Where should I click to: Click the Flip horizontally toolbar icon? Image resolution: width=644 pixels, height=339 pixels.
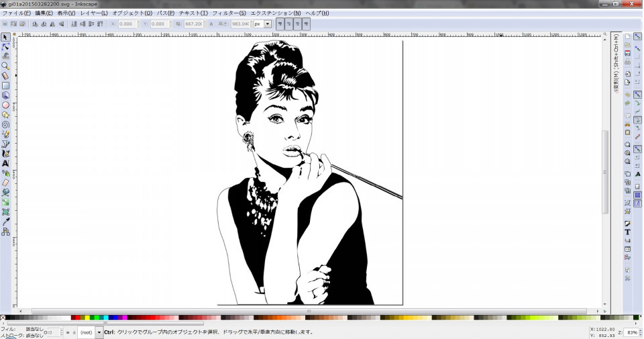click(52, 24)
